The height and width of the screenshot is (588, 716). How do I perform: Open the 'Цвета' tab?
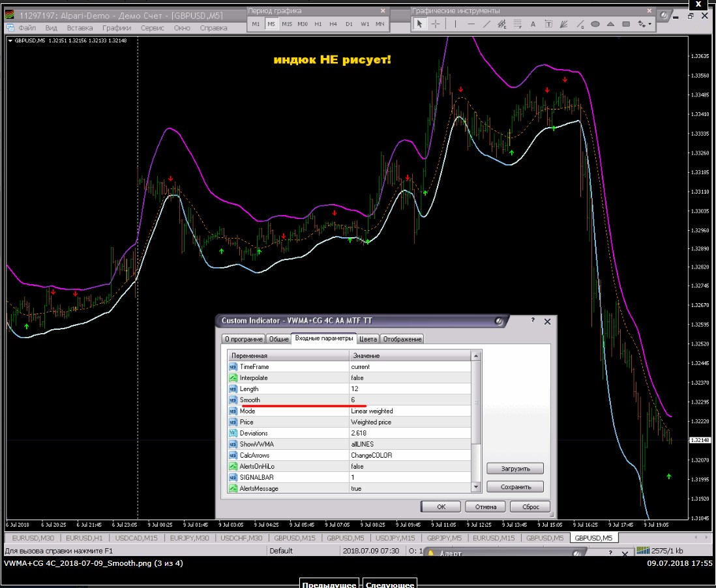[x=368, y=339]
